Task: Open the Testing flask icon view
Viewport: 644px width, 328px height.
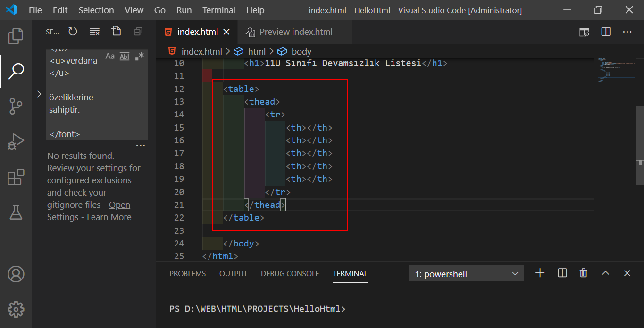Action: (x=16, y=213)
